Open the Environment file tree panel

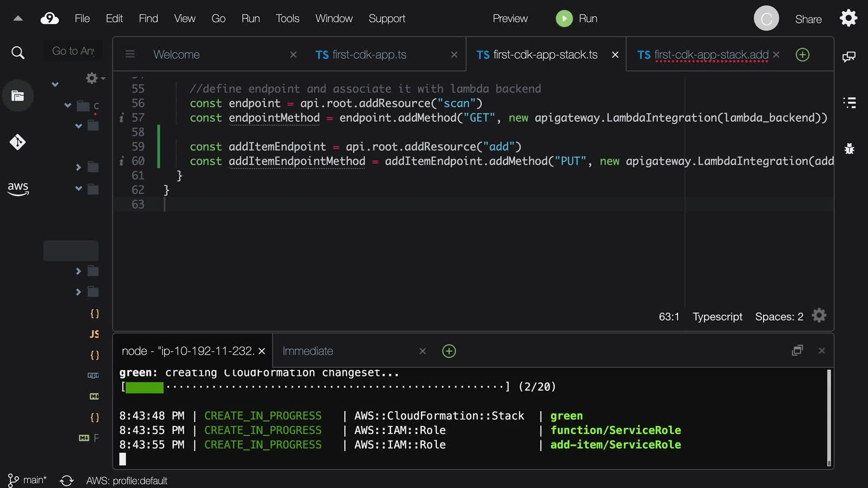[x=18, y=96]
